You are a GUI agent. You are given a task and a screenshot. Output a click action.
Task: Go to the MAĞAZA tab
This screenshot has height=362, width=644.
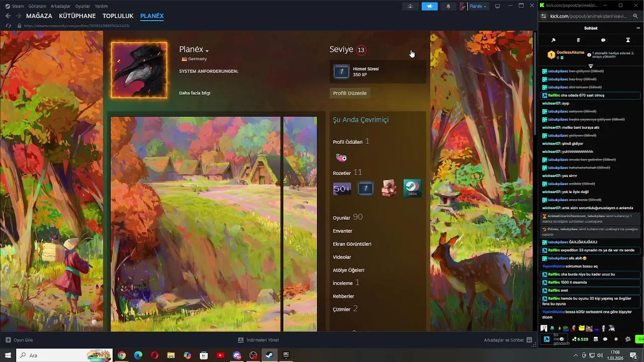[x=39, y=16]
